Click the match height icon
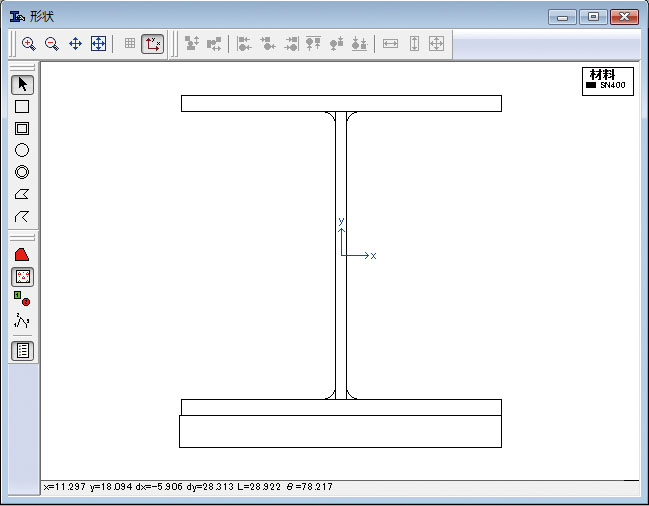The image size is (649, 506). pos(414,43)
